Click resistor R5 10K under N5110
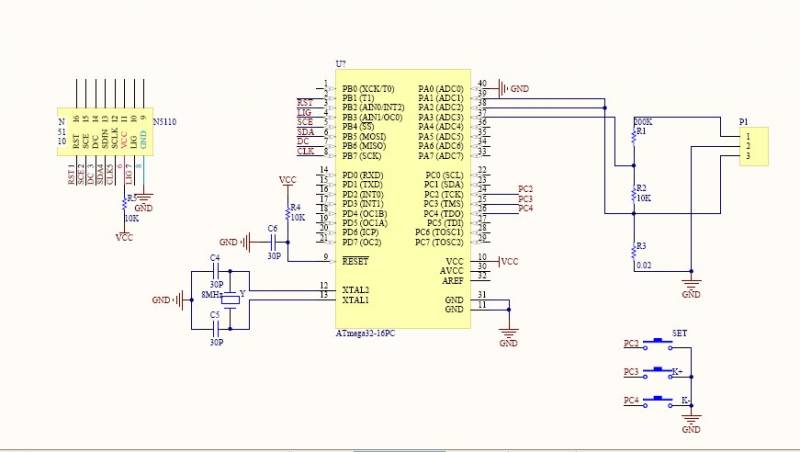Viewport: 800px width, 452px height. click(x=124, y=204)
